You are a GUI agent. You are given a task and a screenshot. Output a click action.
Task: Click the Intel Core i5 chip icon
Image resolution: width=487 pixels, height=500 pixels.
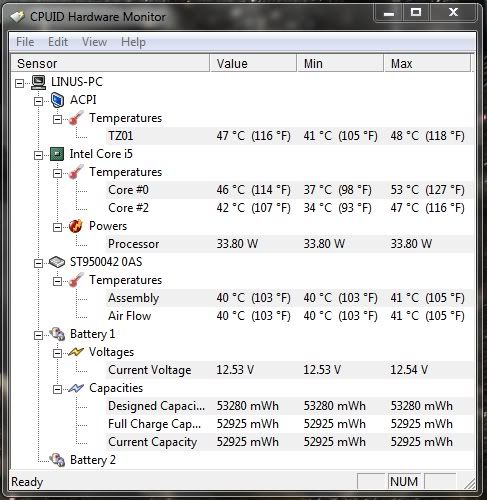tap(57, 154)
